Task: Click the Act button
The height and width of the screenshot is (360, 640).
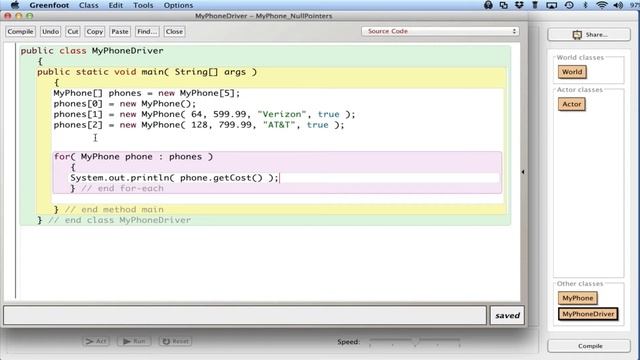Action: (96, 341)
